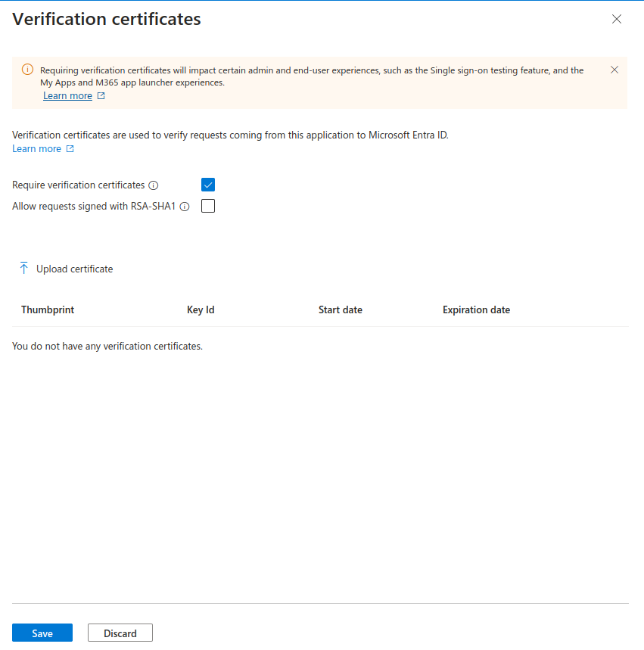644x650 pixels.
Task: Close the Verification certificates panel
Action: tap(617, 19)
